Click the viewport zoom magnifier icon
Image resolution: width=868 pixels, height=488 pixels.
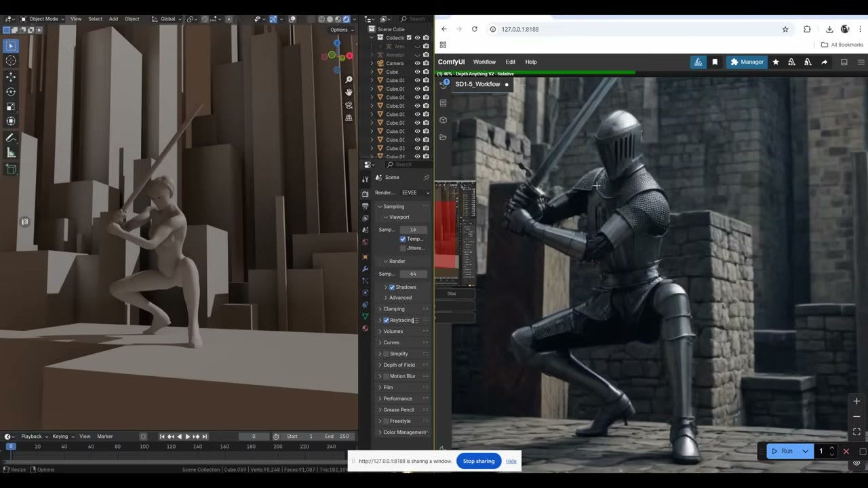[x=349, y=80]
